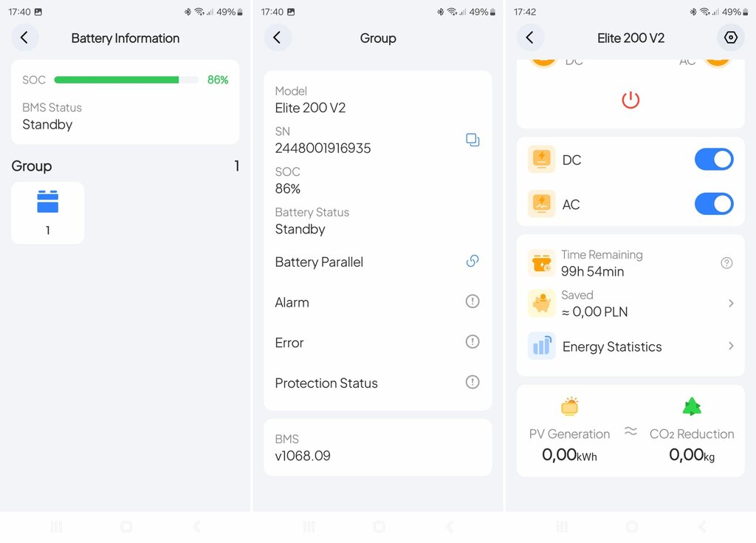756x543 pixels.
Task: View Error info icon
Action: (x=472, y=342)
